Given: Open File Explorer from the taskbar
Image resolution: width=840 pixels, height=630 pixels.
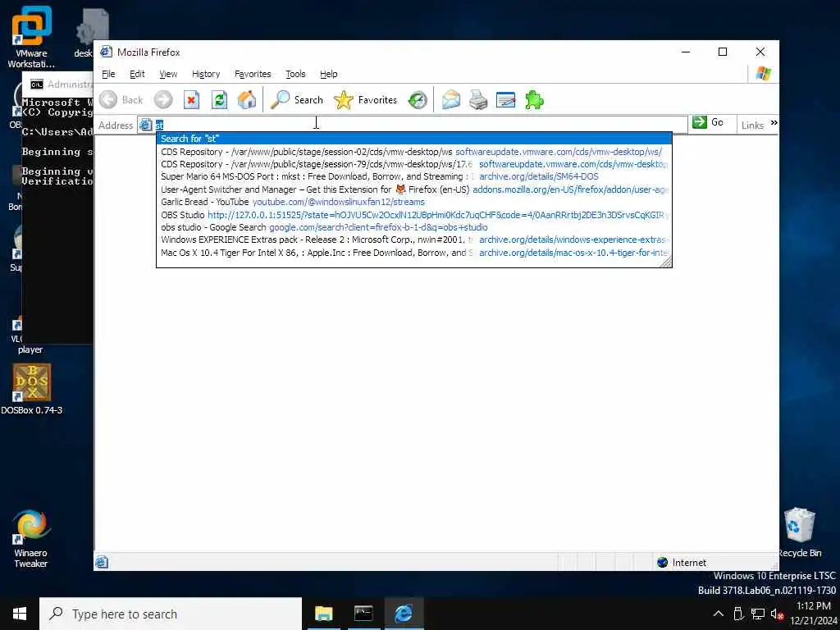Looking at the screenshot, I should tap(323, 614).
